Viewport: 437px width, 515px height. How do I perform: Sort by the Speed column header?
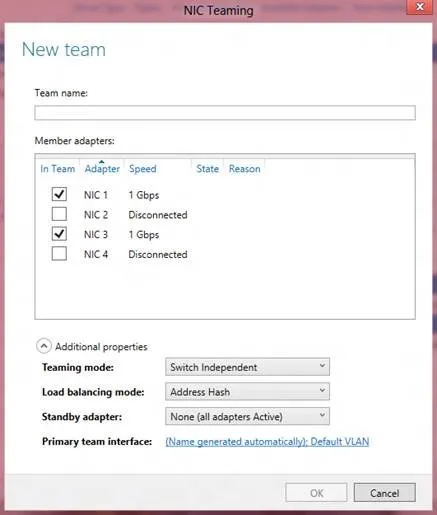[143, 169]
